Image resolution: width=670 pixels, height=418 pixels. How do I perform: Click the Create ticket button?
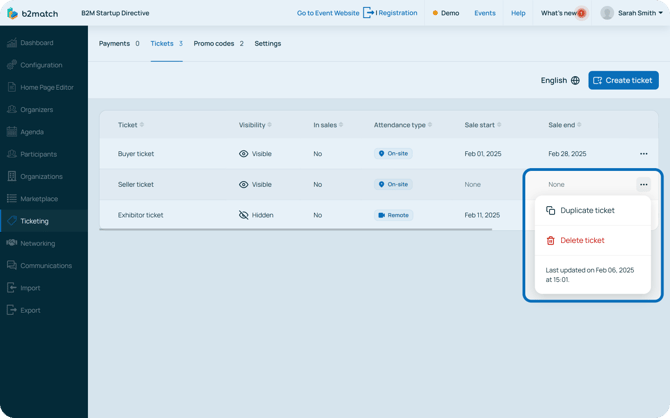tap(623, 80)
